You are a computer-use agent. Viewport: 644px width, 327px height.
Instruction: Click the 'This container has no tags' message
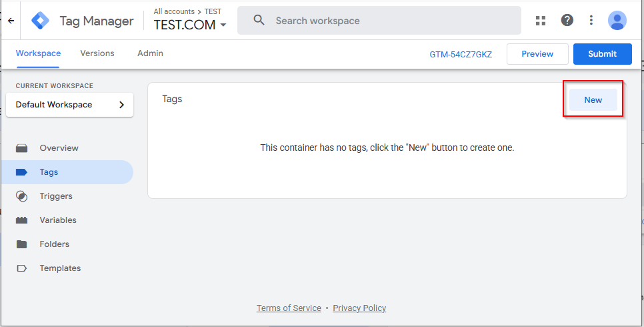click(387, 147)
